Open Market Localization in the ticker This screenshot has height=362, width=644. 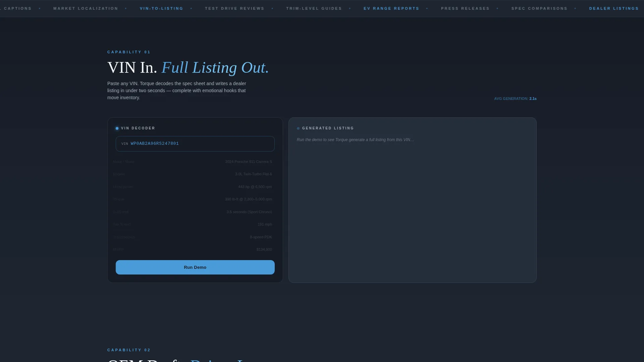tap(86, 8)
